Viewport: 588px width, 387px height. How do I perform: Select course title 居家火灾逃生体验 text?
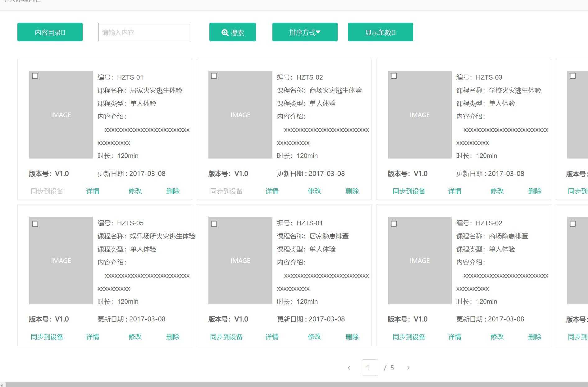pyautogui.click(x=156, y=90)
